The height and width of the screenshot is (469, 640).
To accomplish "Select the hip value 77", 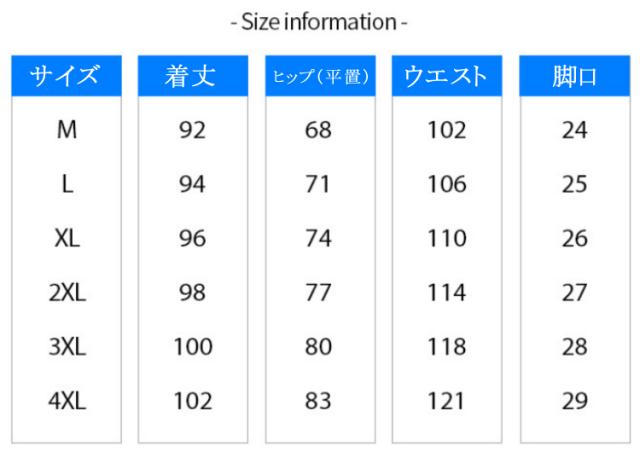I will pos(319,292).
